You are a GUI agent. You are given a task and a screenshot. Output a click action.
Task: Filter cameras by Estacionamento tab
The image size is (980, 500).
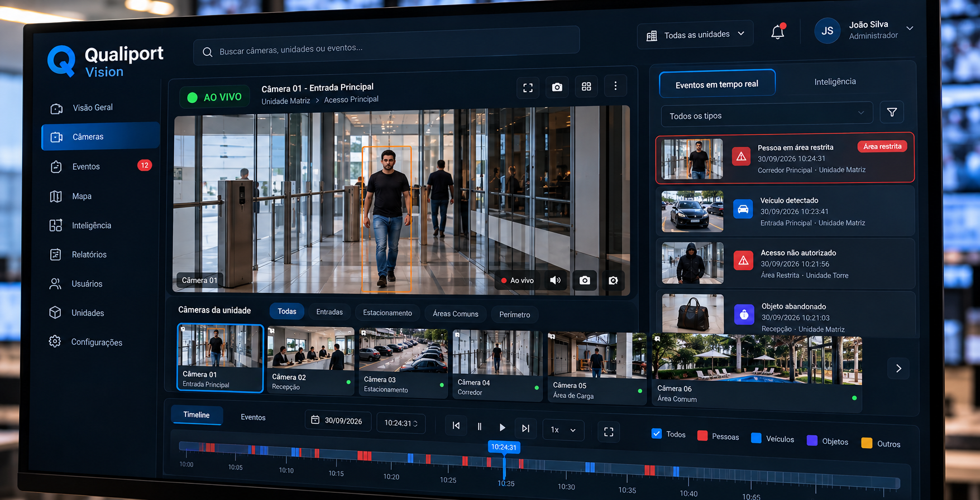click(x=388, y=312)
